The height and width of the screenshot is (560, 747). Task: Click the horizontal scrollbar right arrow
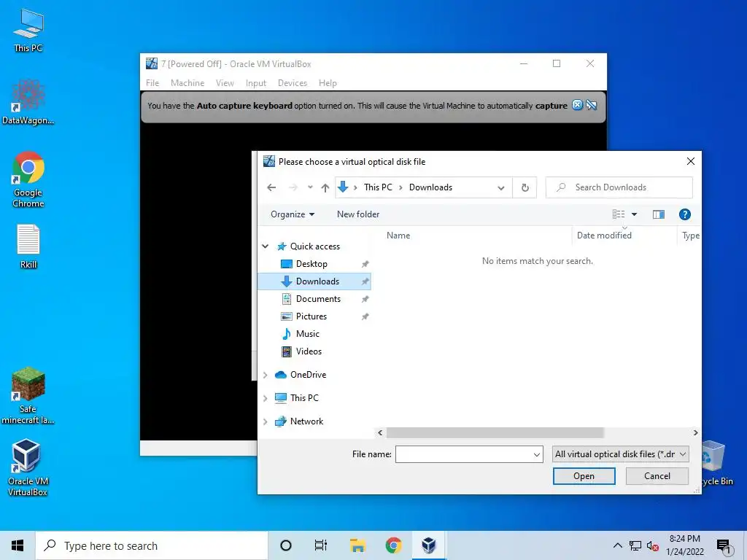(695, 433)
